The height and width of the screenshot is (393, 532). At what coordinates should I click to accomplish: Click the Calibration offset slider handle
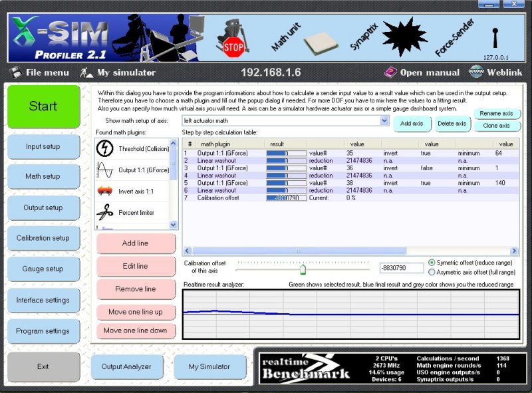(x=303, y=269)
